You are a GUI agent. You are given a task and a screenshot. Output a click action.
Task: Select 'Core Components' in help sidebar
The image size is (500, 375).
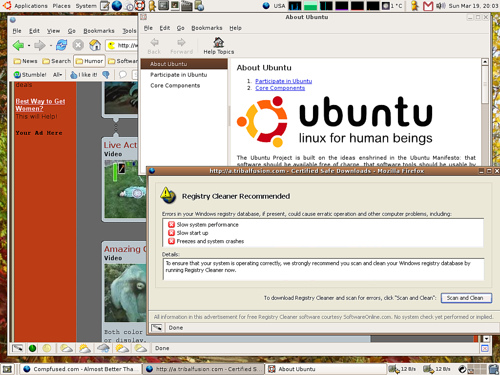175,85
